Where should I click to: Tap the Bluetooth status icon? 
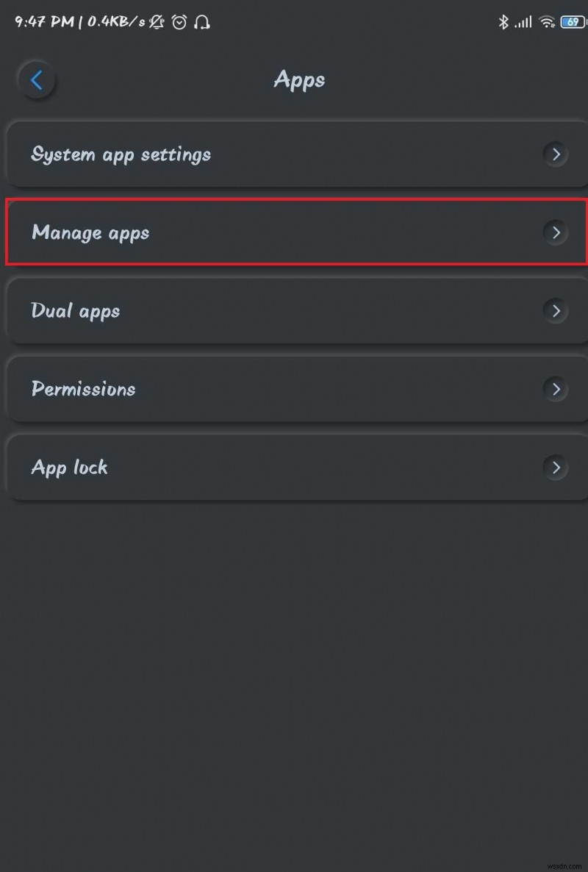(504, 22)
